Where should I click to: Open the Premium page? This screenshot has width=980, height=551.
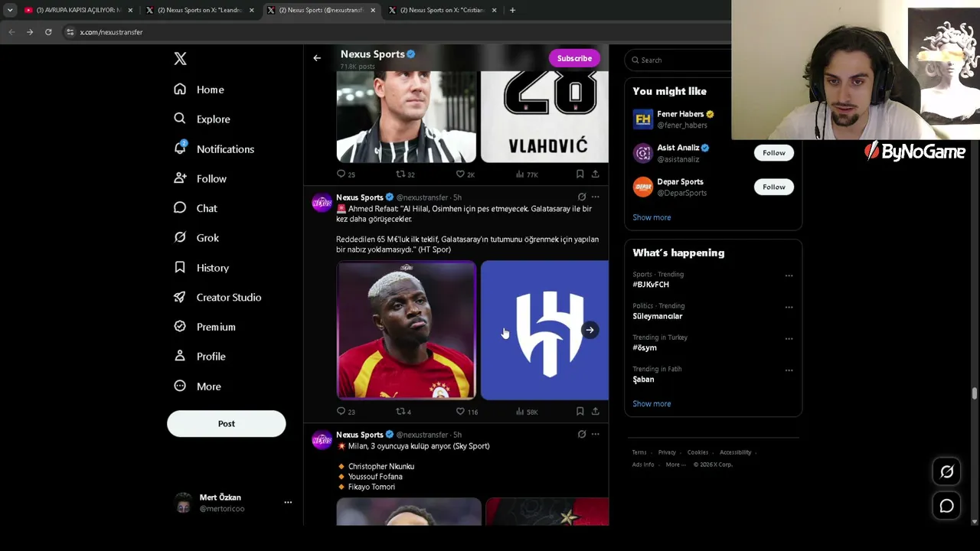click(x=204, y=327)
